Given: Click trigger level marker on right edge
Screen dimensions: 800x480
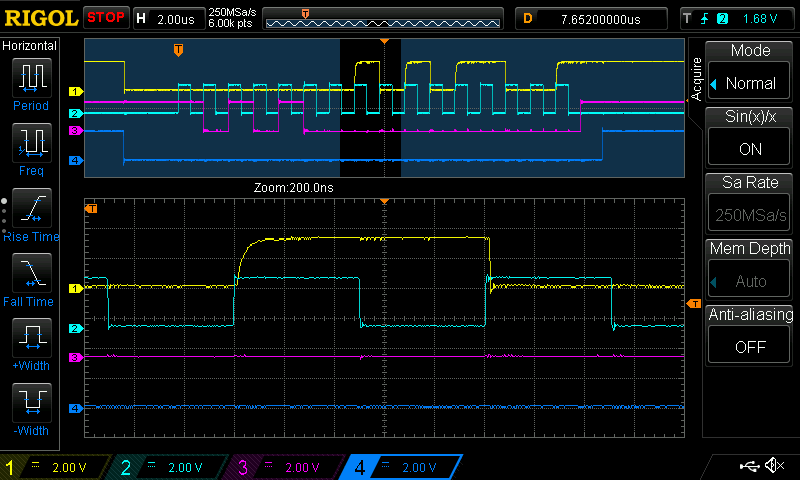Looking at the screenshot, I should (x=694, y=304).
